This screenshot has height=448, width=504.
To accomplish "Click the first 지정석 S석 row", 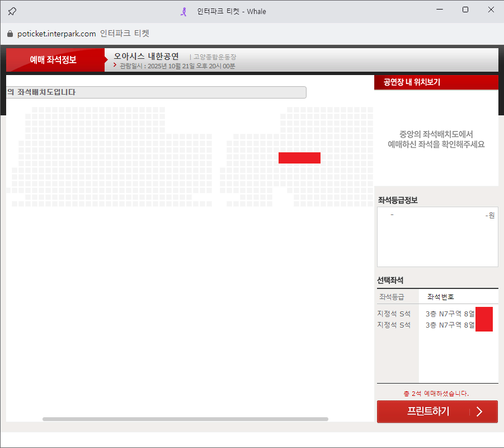I will (x=394, y=314).
